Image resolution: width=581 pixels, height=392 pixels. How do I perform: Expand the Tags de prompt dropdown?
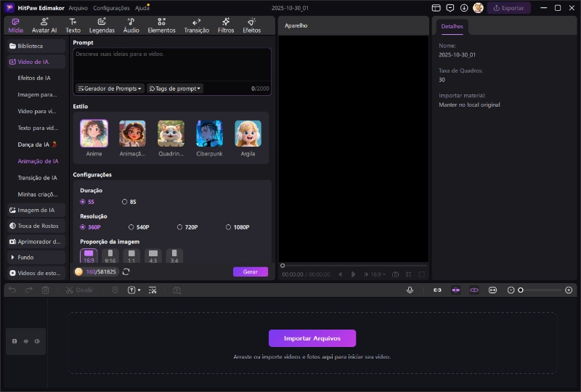tap(175, 89)
